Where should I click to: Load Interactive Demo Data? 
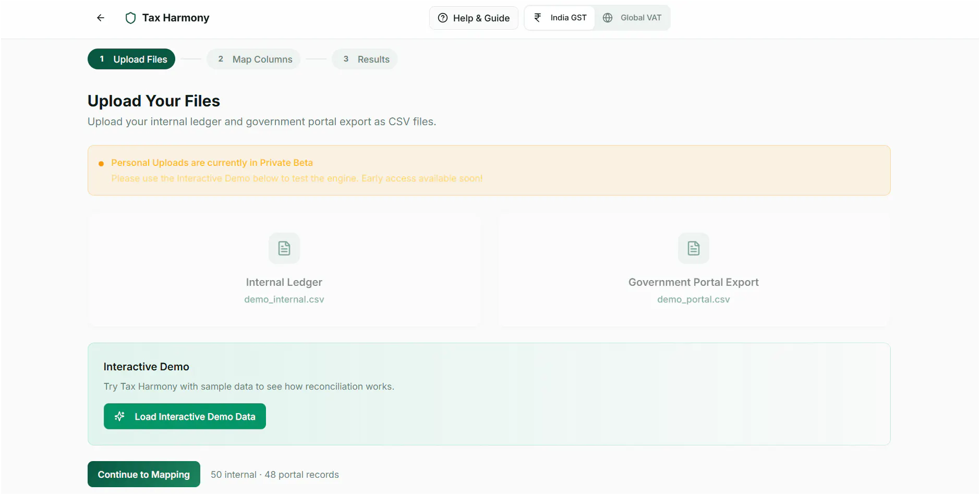tap(185, 416)
